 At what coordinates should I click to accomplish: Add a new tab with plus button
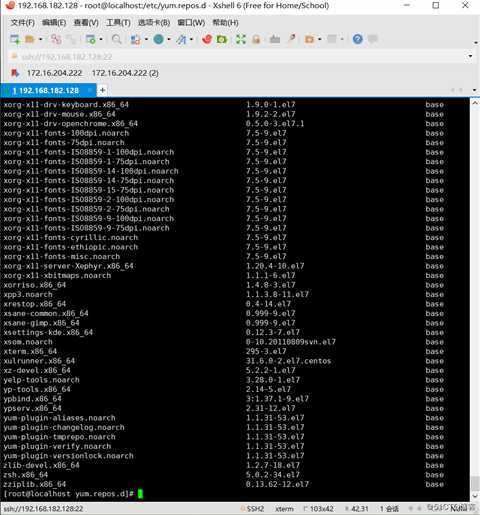103,90
